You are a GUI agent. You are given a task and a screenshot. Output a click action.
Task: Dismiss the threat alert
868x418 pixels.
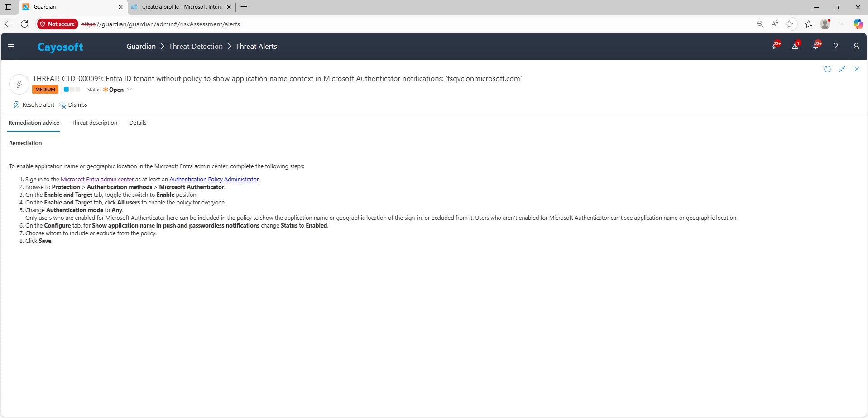(x=73, y=105)
